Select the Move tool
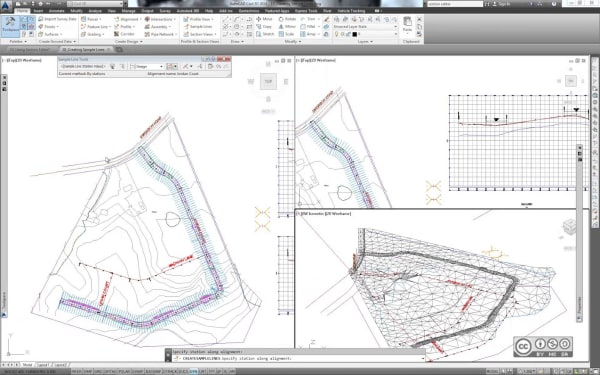 tap(264, 19)
